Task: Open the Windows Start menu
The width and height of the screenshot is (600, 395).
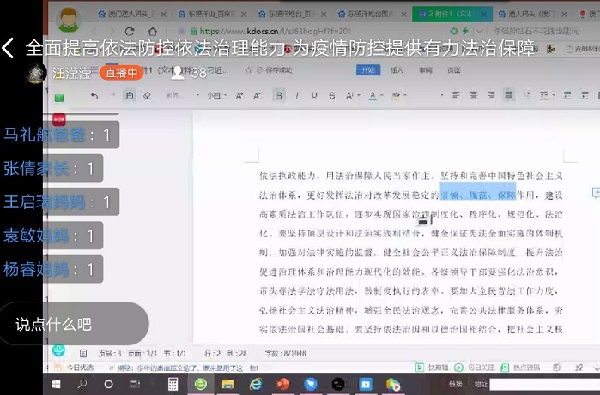Action: click(56, 384)
